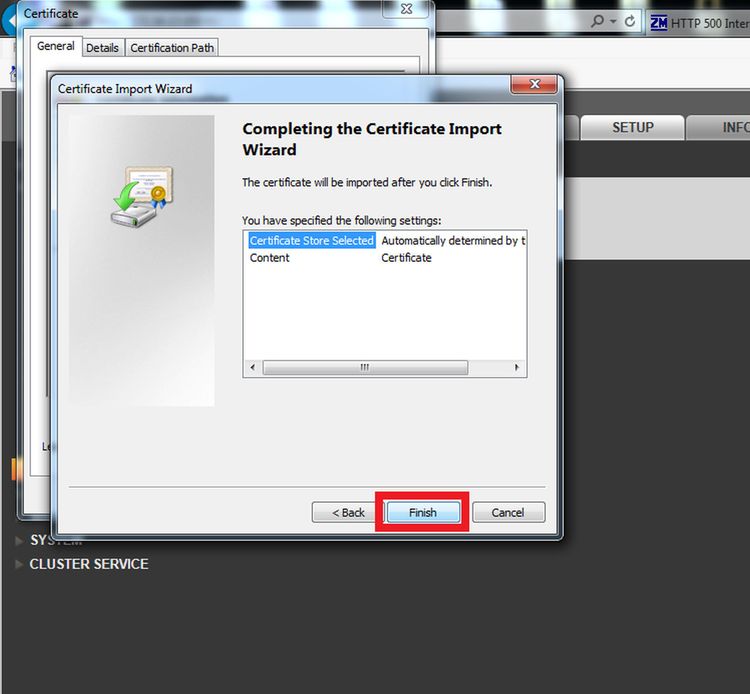
Task: Click the Back button in wizard
Action: tap(348, 512)
